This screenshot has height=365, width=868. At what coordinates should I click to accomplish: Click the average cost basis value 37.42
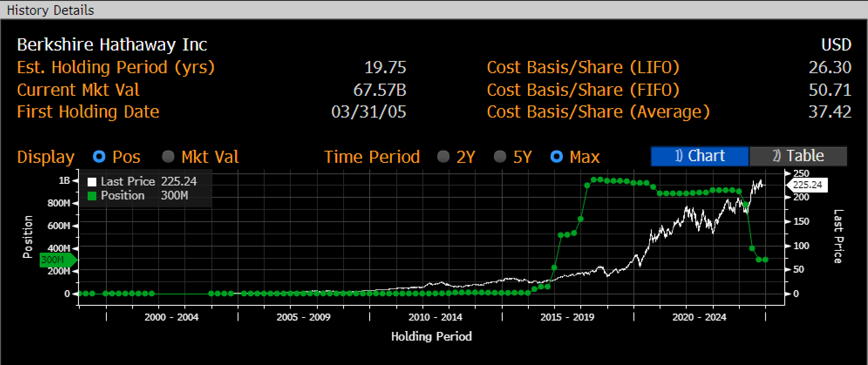point(830,112)
